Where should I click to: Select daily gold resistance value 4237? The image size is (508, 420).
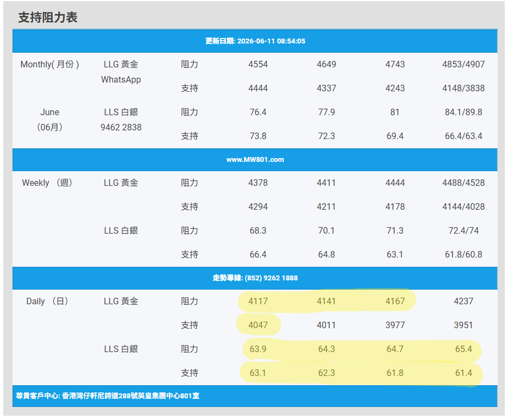[463, 302]
